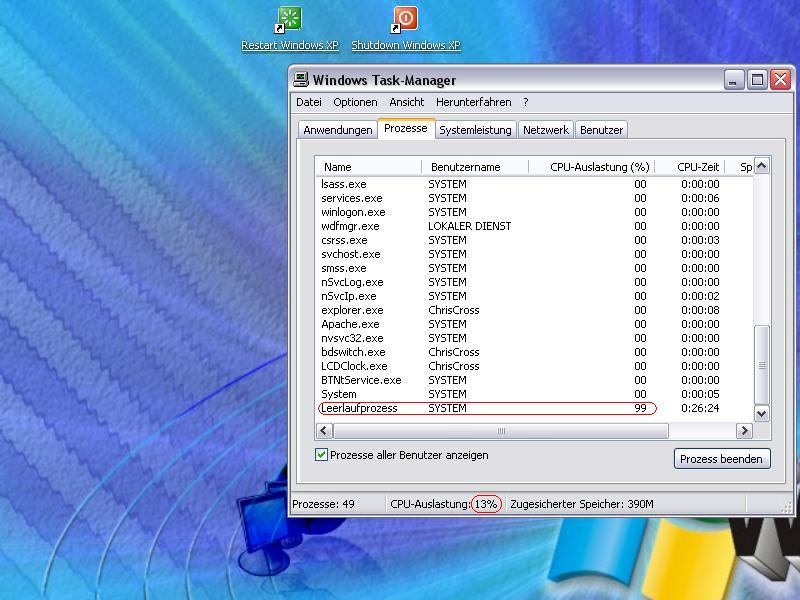Select the nSvcLog.exe process row
The width and height of the screenshot is (800, 600).
(534, 282)
